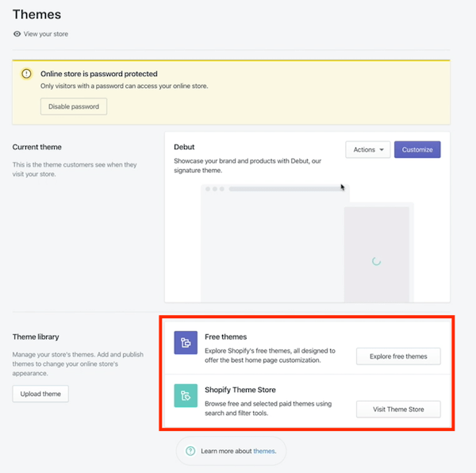This screenshot has width=476, height=473.
Task: Expand the Actions dropdown for Debut theme
Action: pyautogui.click(x=368, y=149)
